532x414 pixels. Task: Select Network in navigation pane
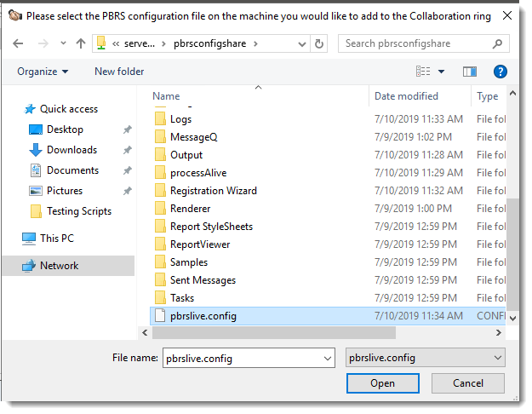click(68, 266)
